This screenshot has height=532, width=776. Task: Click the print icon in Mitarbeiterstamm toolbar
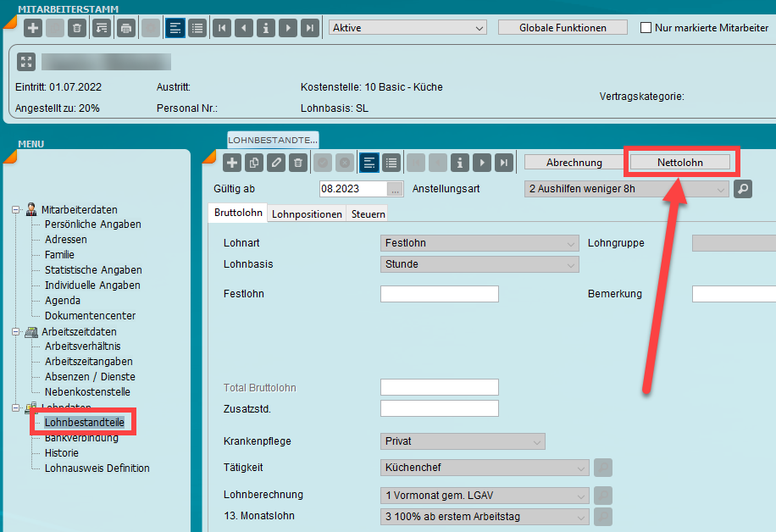(126, 28)
